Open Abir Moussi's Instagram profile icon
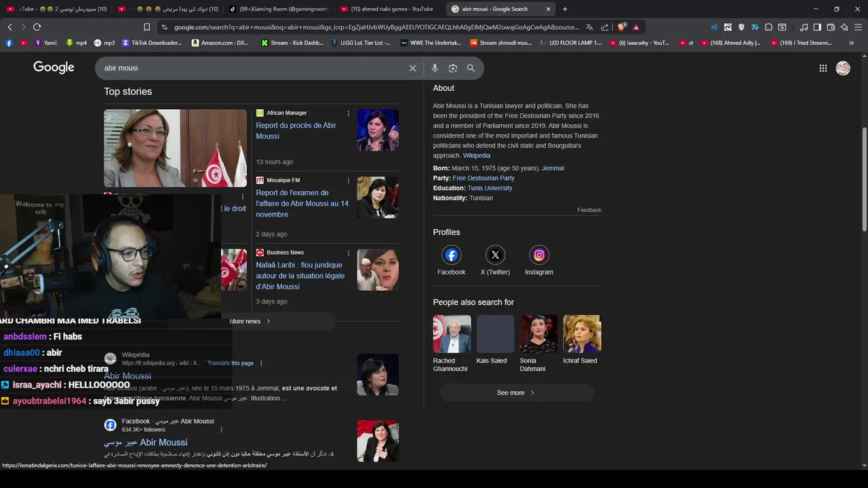868x488 pixels. [x=539, y=255]
